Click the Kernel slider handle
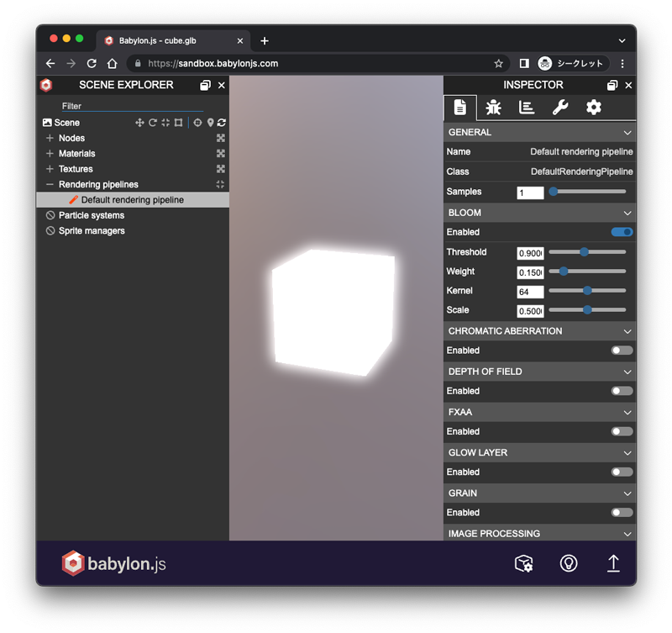The image size is (672, 633). point(587,291)
